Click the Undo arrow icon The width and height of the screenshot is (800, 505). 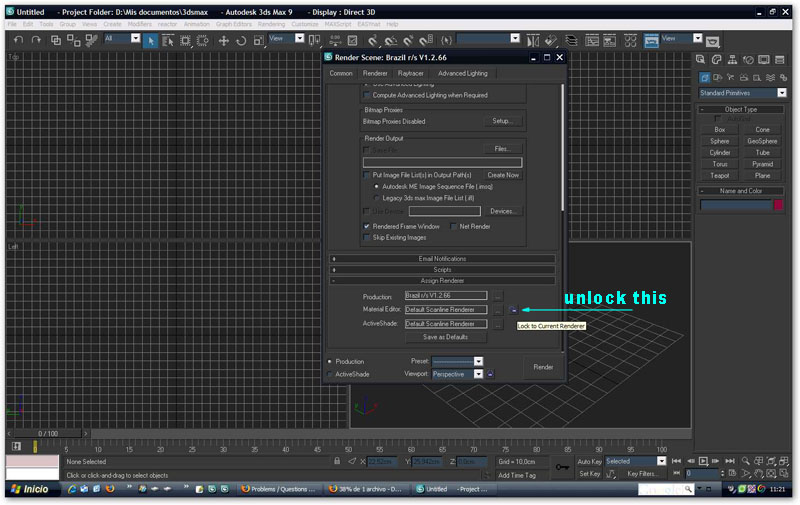pyautogui.click(x=18, y=40)
